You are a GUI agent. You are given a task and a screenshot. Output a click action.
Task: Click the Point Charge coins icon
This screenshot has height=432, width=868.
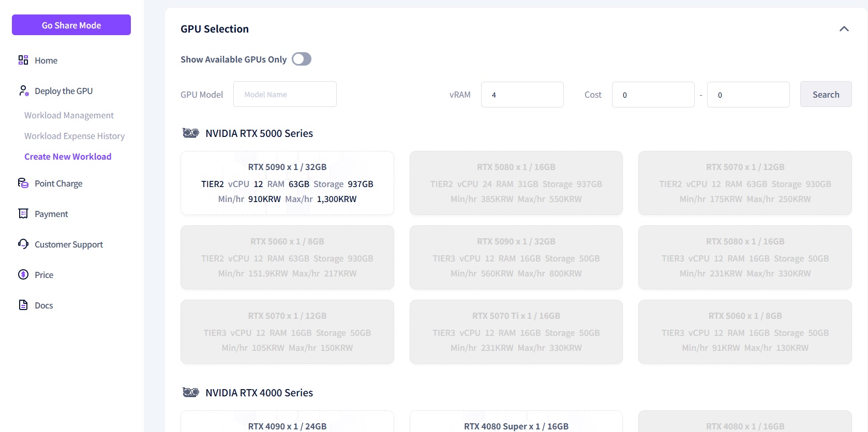(x=23, y=183)
